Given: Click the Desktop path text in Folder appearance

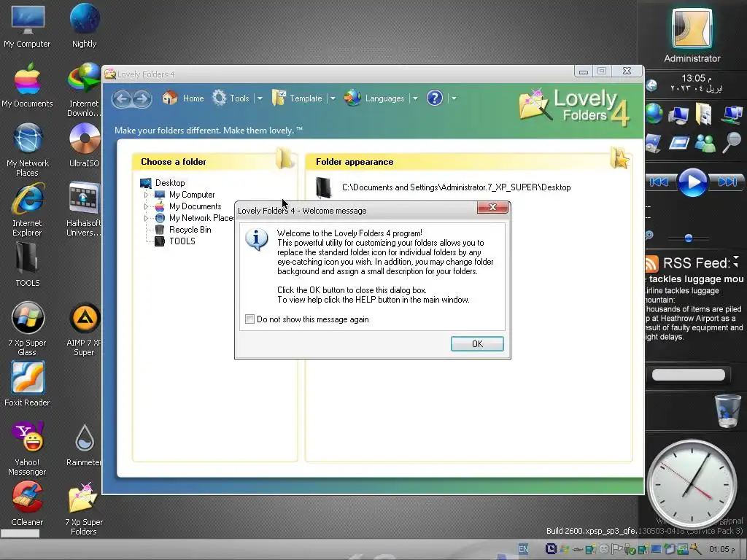Looking at the screenshot, I should click(x=457, y=187).
